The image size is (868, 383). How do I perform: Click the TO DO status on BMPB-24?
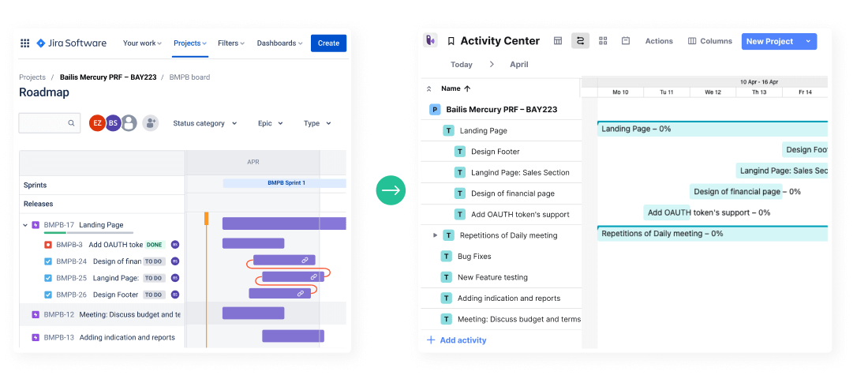(x=153, y=261)
